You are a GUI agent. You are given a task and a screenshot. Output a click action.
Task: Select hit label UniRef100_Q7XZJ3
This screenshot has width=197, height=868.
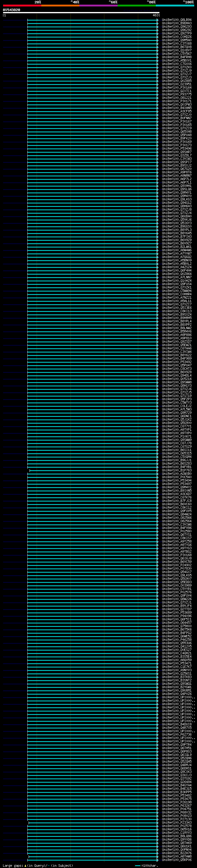pos(176,77)
